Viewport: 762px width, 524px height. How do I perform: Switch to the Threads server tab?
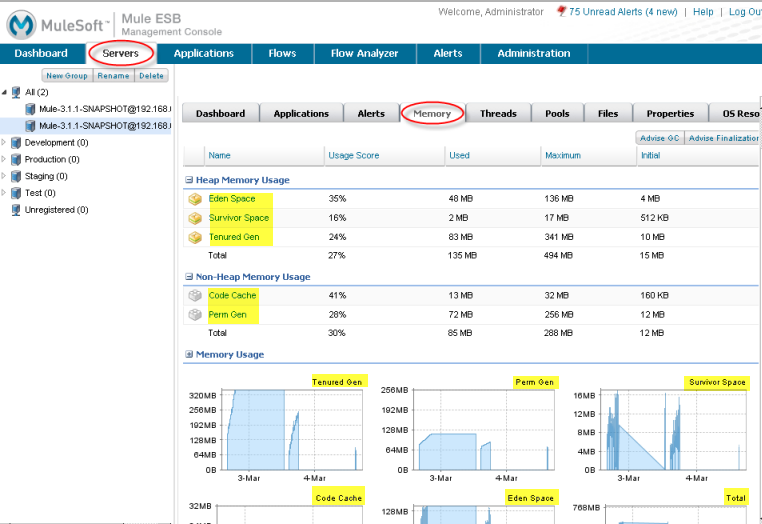pos(498,114)
